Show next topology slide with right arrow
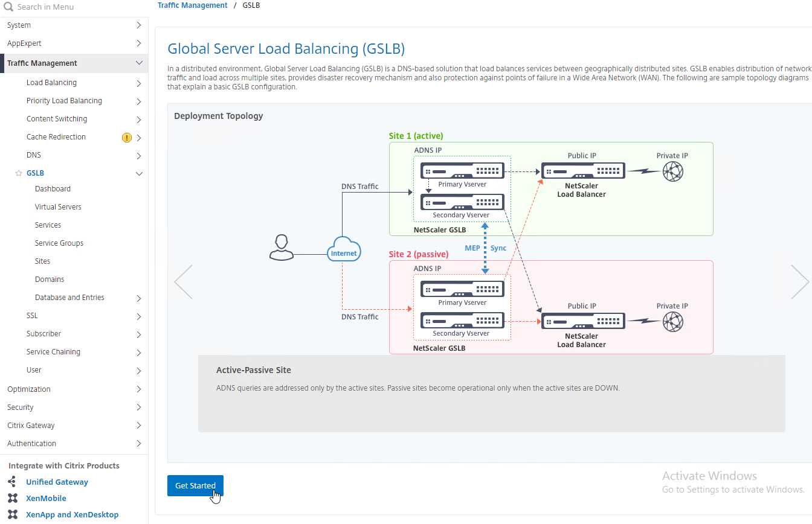 799,282
